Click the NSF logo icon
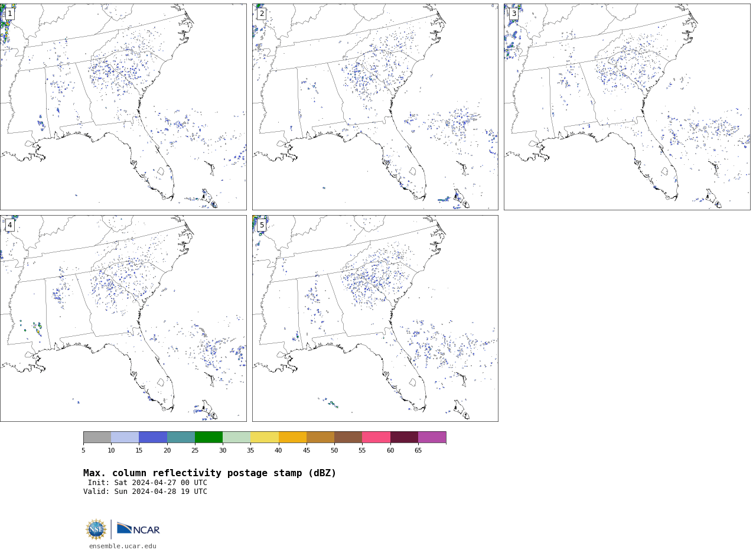The height and width of the screenshot is (553, 756). (96, 529)
